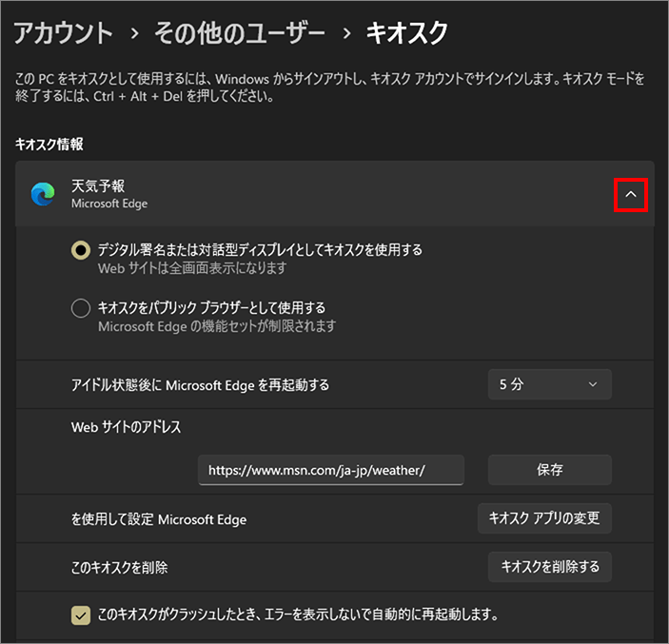The height and width of the screenshot is (644, 669).
Task: Click the Web サイトのアドレス URL field
Action: point(330,470)
